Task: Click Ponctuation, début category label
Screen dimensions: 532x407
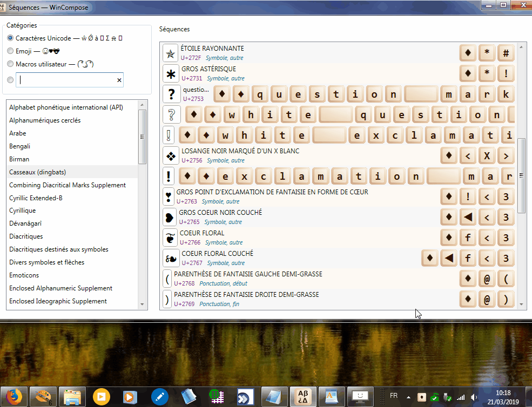Action: (x=223, y=283)
